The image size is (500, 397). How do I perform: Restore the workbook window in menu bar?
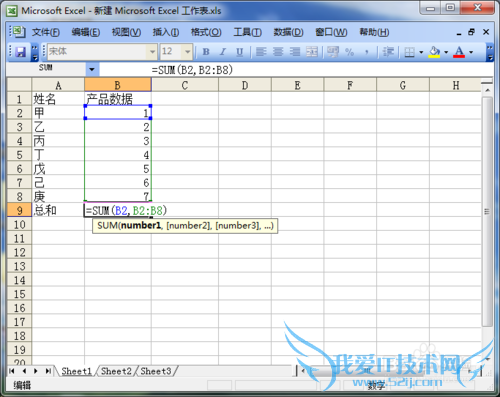pyautogui.click(x=471, y=32)
